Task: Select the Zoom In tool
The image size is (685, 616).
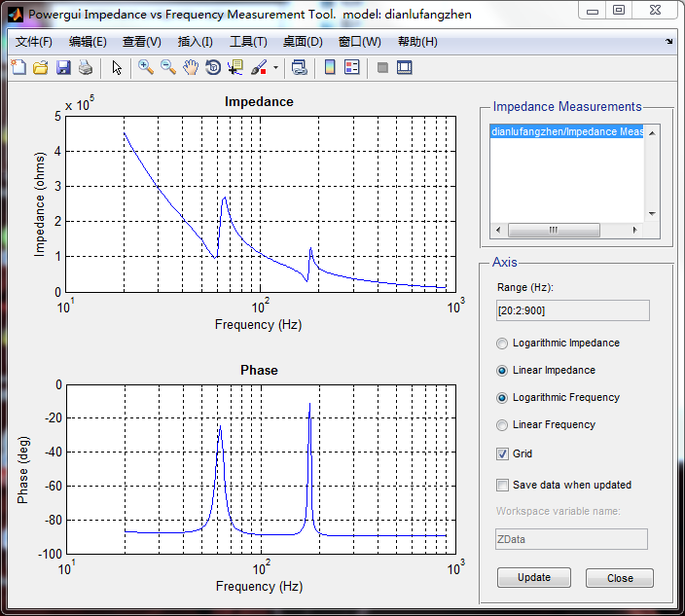Action: (x=146, y=67)
